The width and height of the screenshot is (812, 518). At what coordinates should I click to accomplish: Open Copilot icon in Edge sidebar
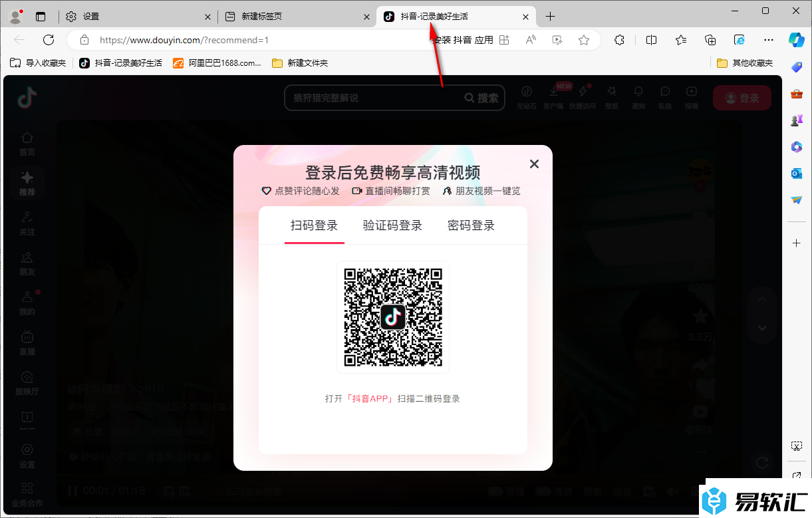797,40
